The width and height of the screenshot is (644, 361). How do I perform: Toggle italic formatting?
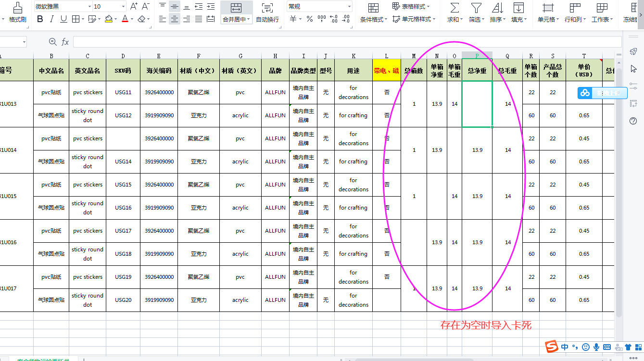point(52,19)
